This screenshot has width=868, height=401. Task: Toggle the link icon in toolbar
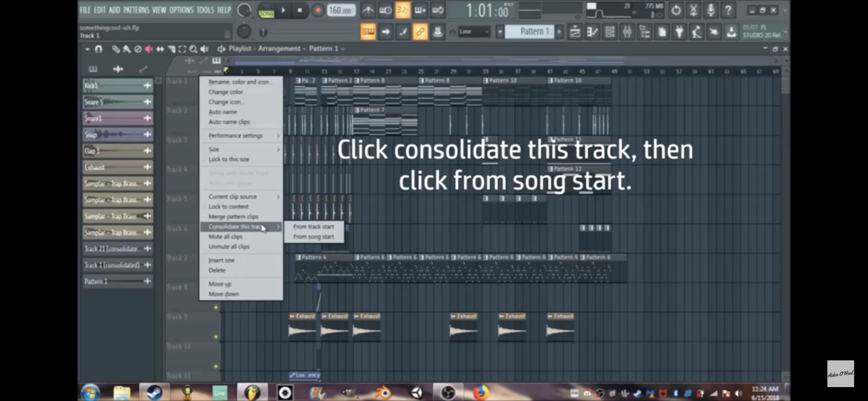[420, 32]
